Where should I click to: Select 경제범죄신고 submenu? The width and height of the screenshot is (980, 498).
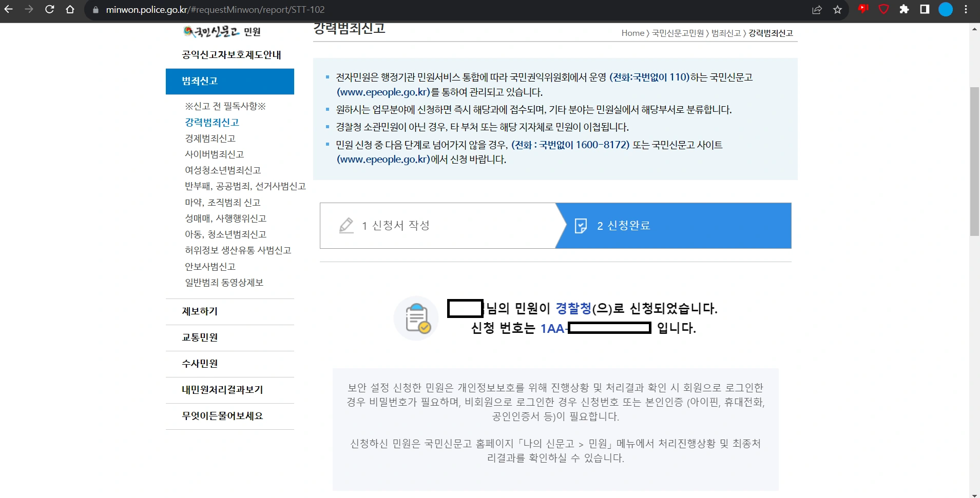coord(210,138)
